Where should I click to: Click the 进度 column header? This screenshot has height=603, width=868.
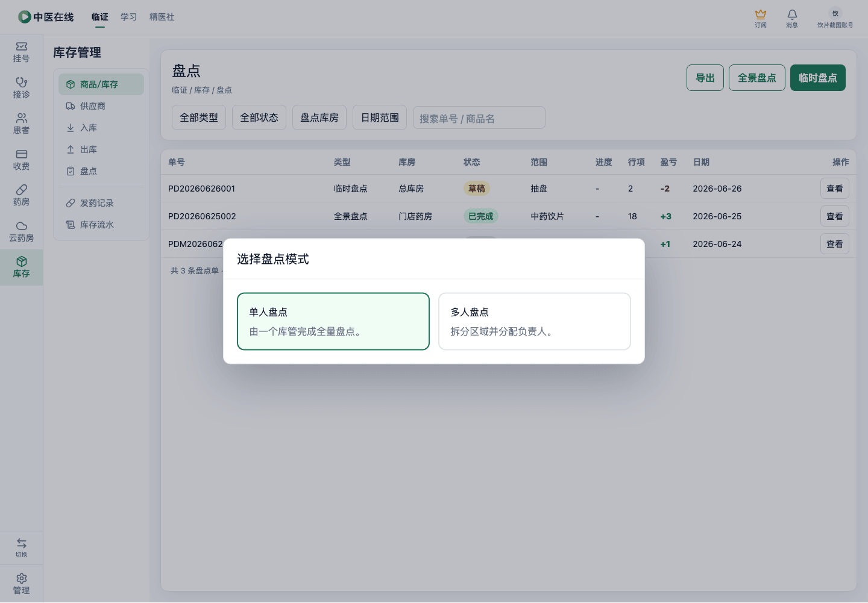603,162
